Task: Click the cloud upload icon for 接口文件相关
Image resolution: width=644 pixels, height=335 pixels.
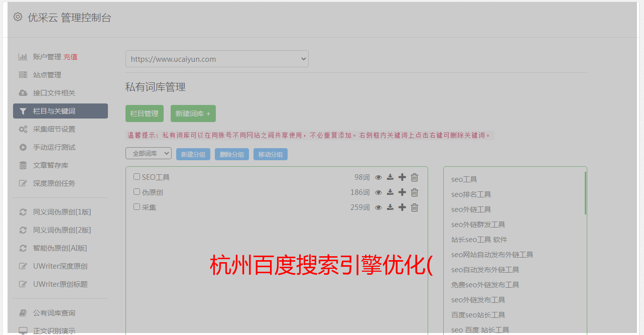Action: tap(23, 93)
